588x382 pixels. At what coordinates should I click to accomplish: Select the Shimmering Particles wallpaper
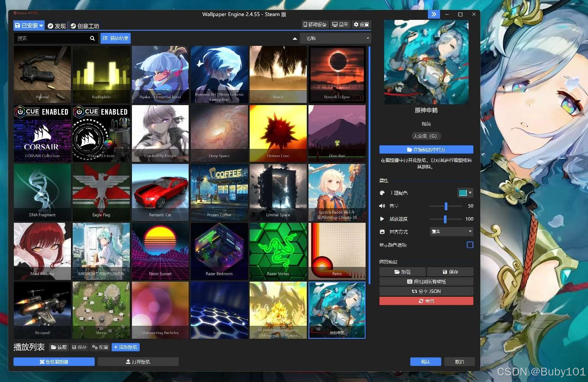(160, 310)
